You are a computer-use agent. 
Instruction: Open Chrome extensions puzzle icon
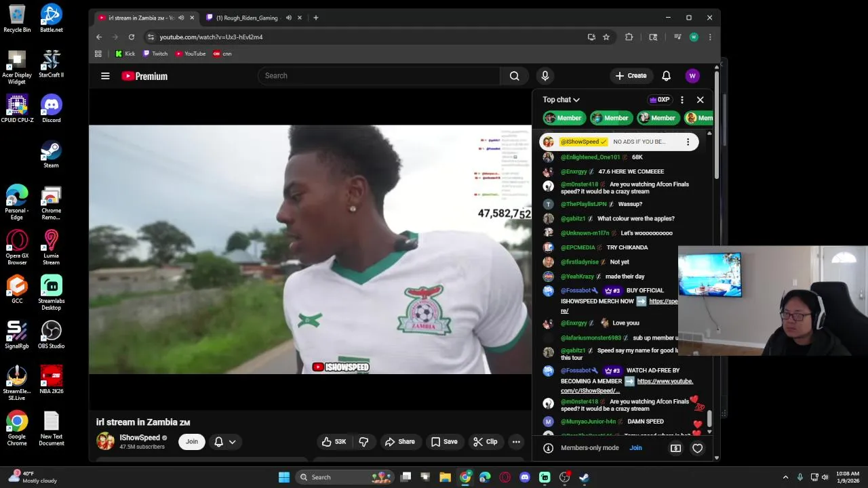629,37
